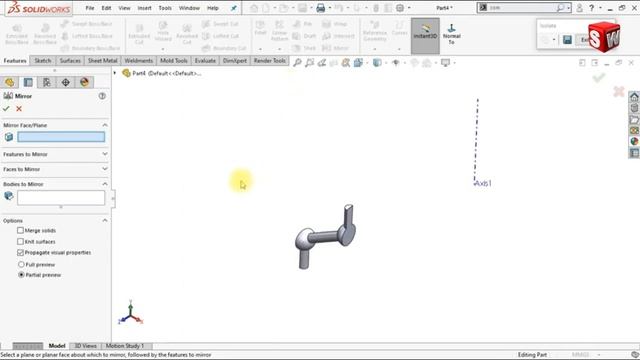Open View Settings monitor icon
Image resolution: width=640 pixels, height=360 pixels.
tap(445, 62)
